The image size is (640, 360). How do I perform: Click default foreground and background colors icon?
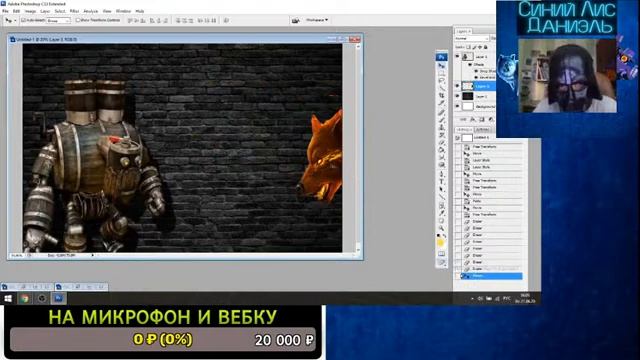coord(438,236)
